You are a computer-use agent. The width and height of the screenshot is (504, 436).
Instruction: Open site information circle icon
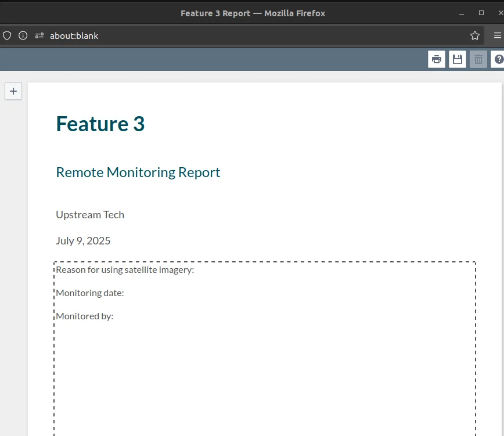point(23,35)
